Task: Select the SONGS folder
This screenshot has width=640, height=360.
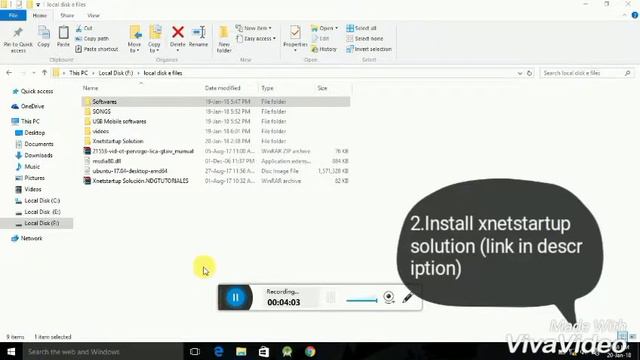Action: tap(216, 111)
